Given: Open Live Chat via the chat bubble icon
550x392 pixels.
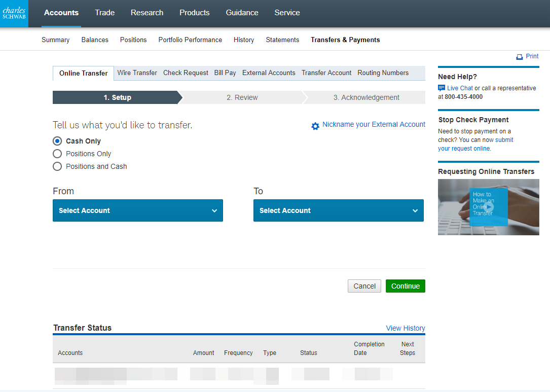Looking at the screenshot, I should coord(441,88).
